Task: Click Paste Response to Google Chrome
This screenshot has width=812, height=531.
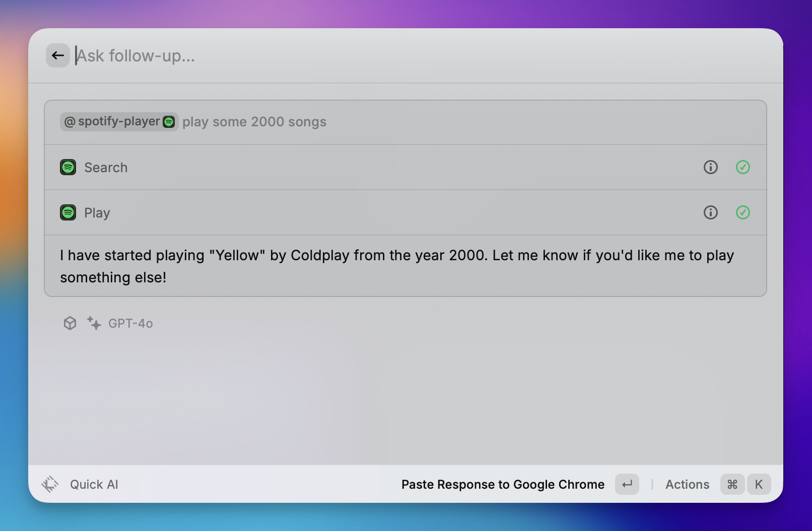Action: pos(502,484)
